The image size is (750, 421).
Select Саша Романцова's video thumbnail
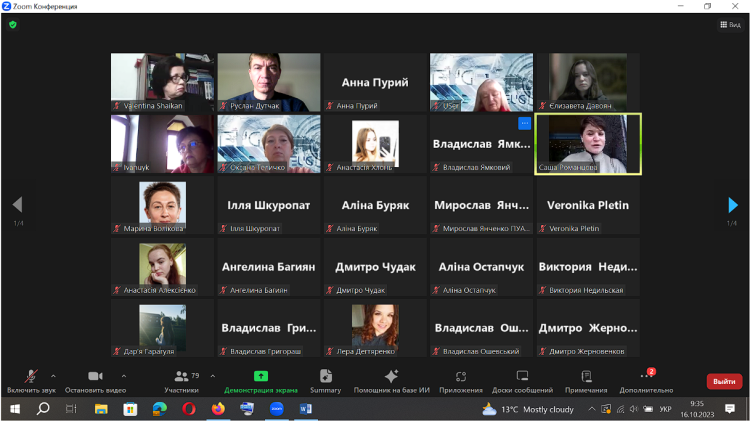pos(588,144)
